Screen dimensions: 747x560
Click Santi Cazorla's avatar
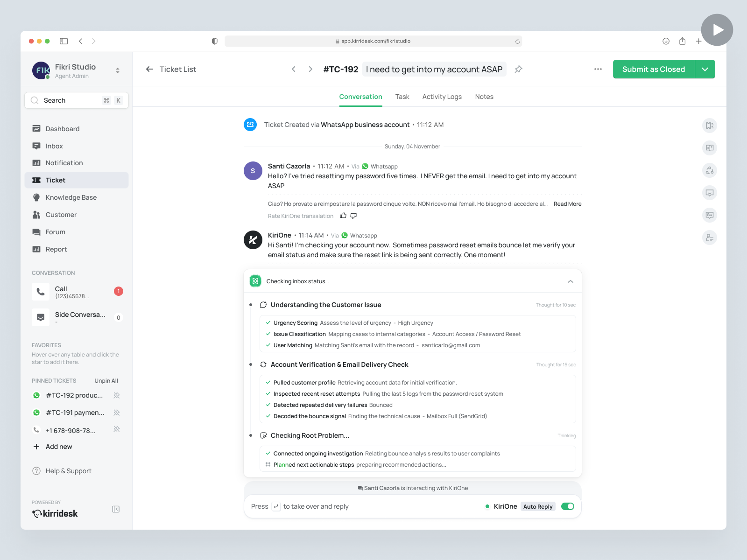tap(253, 171)
